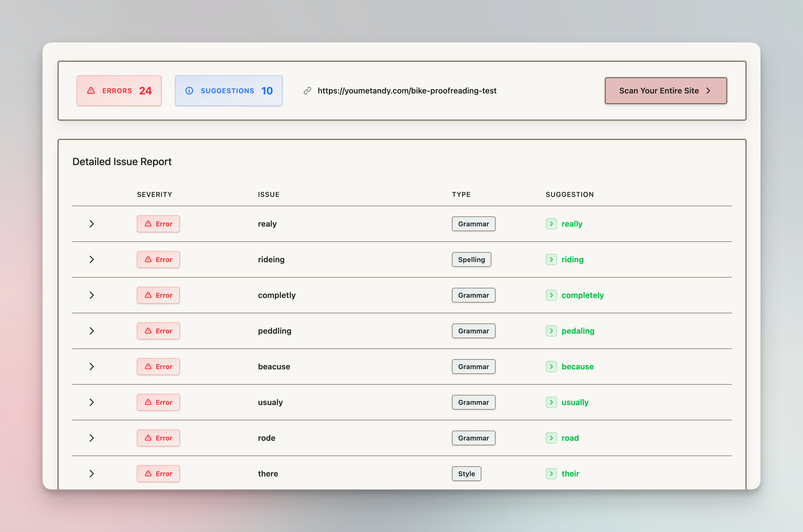Open the youmetandy.com bike-proofreading-test URL

tap(407, 91)
